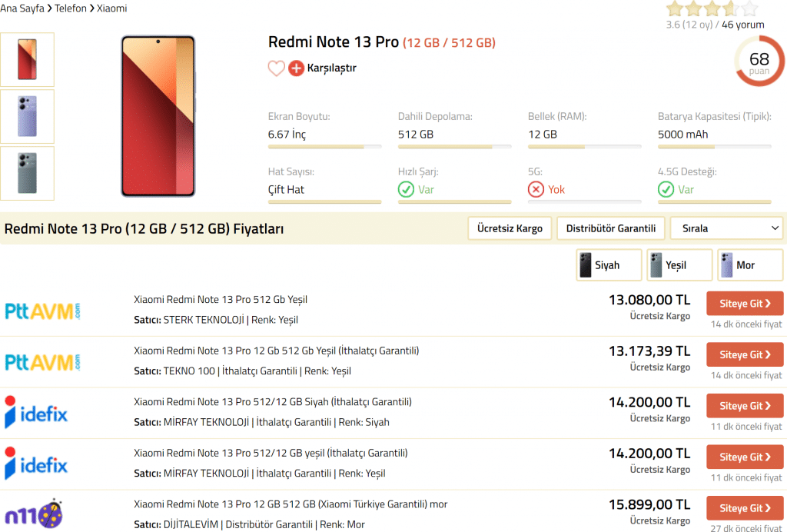Open the Sırala sort dropdown

726,228
